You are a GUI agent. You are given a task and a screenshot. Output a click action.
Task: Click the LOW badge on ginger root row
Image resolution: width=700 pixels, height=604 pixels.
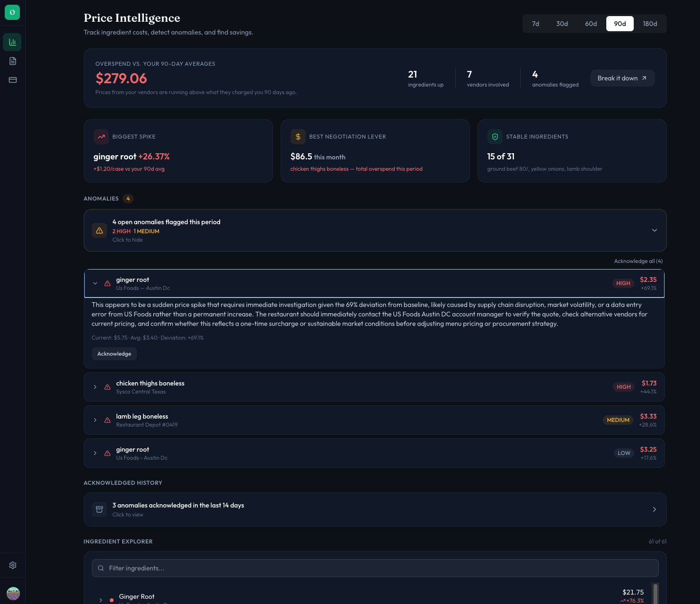point(624,453)
